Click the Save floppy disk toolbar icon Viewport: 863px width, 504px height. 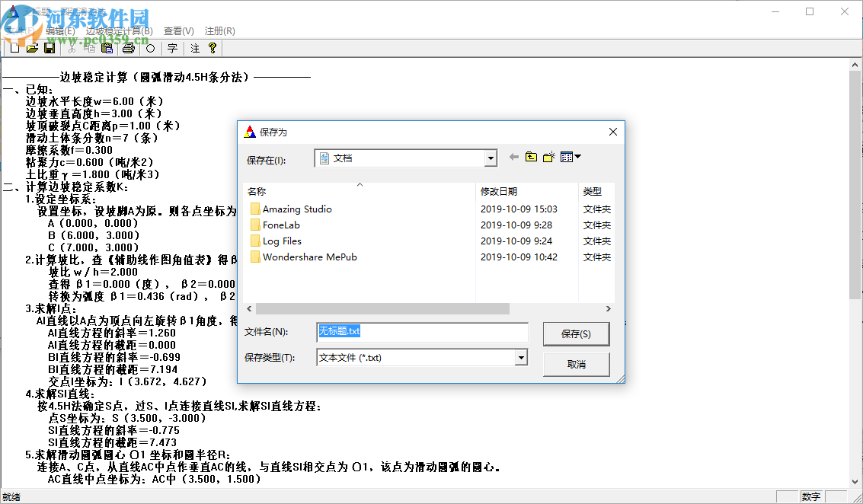coord(50,49)
